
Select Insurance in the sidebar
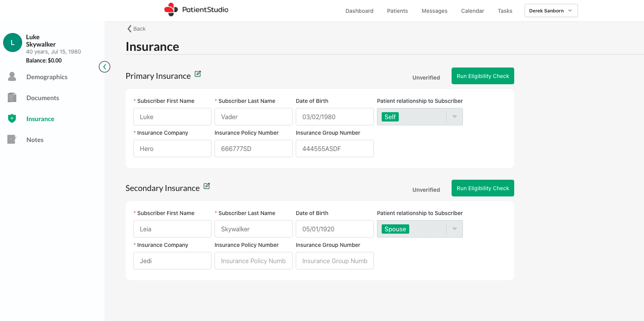40,119
